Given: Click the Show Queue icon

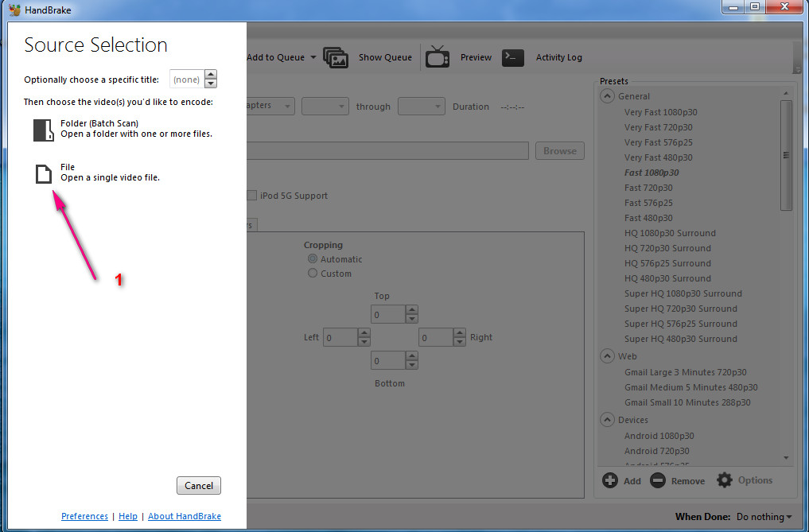Looking at the screenshot, I should (x=336, y=57).
